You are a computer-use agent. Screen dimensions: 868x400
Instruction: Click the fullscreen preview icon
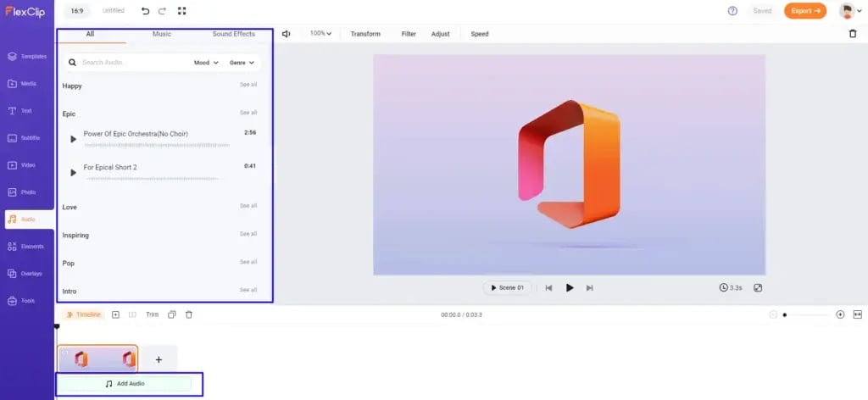point(758,287)
